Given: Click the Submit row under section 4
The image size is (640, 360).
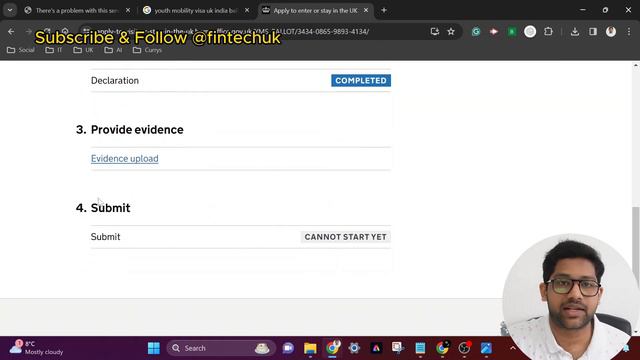Looking at the screenshot, I should [241, 237].
